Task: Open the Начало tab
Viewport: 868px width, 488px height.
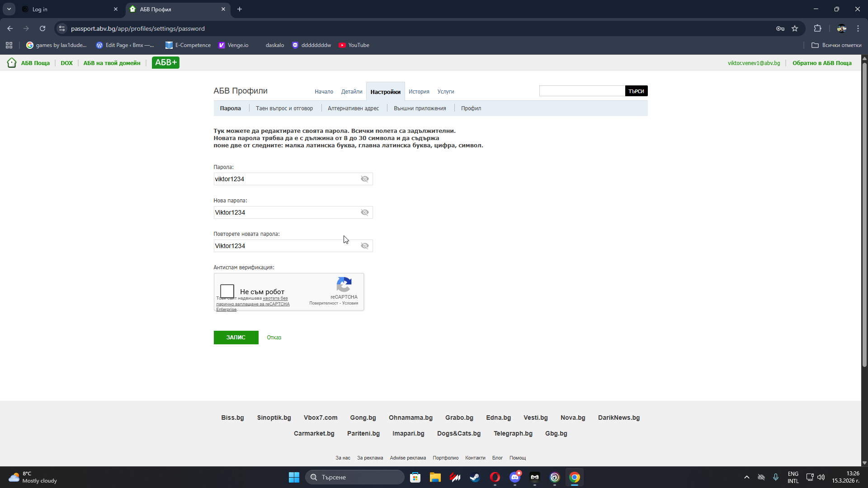Action: point(324,92)
